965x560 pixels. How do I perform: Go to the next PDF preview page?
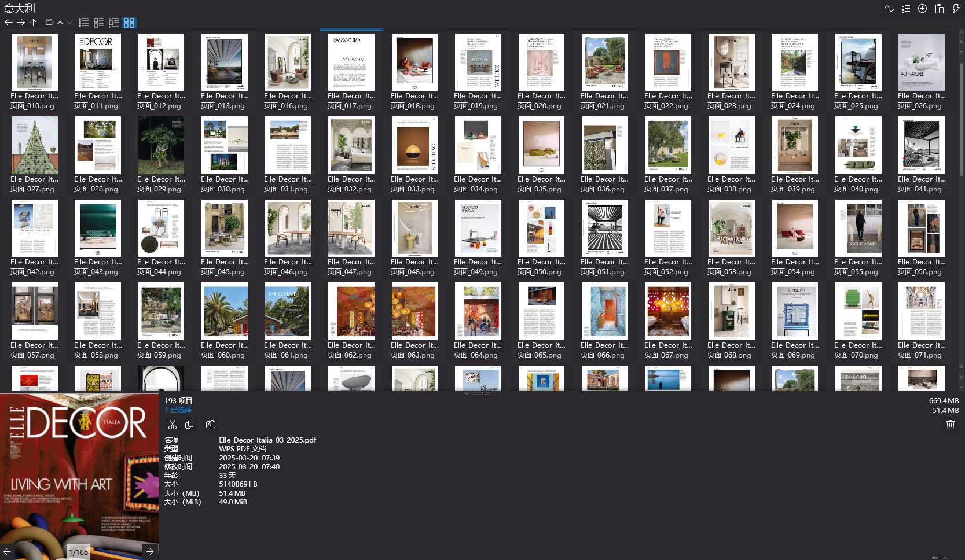click(x=150, y=551)
